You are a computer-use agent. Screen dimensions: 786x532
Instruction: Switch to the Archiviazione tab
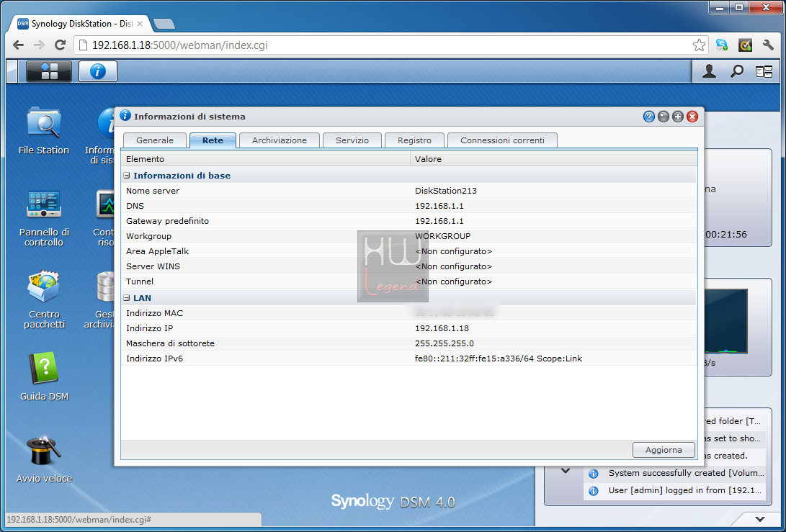click(280, 140)
